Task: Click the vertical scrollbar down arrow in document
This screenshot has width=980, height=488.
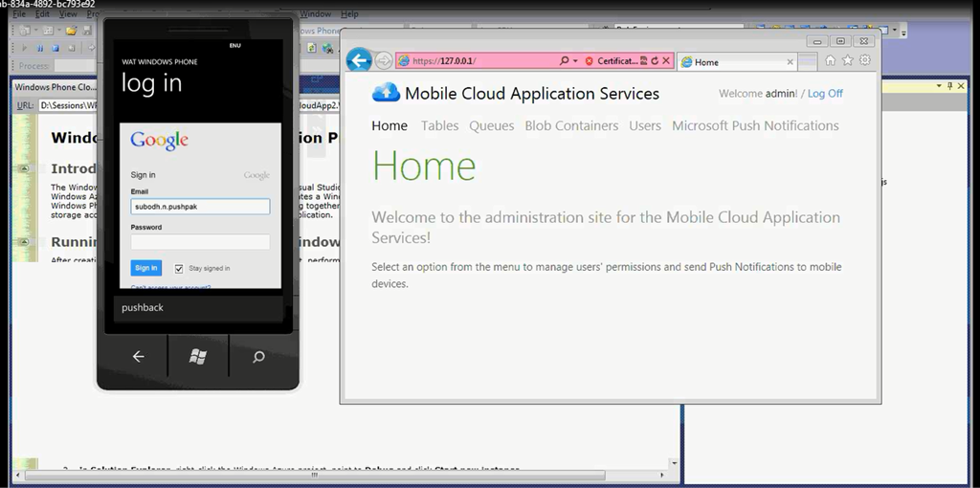Action: pyautogui.click(x=673, y=464)
